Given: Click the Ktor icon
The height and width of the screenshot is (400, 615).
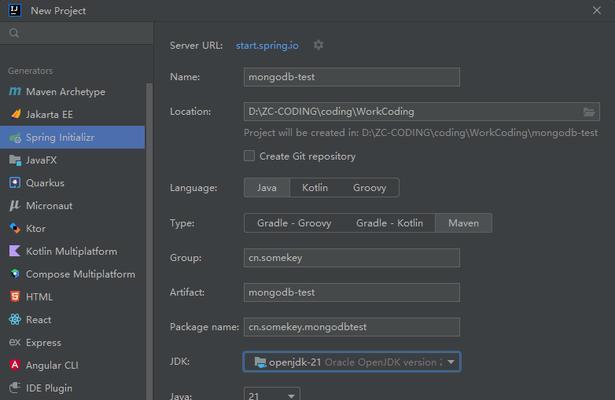Looking at the screenshot, I should (x=15, y=228).
